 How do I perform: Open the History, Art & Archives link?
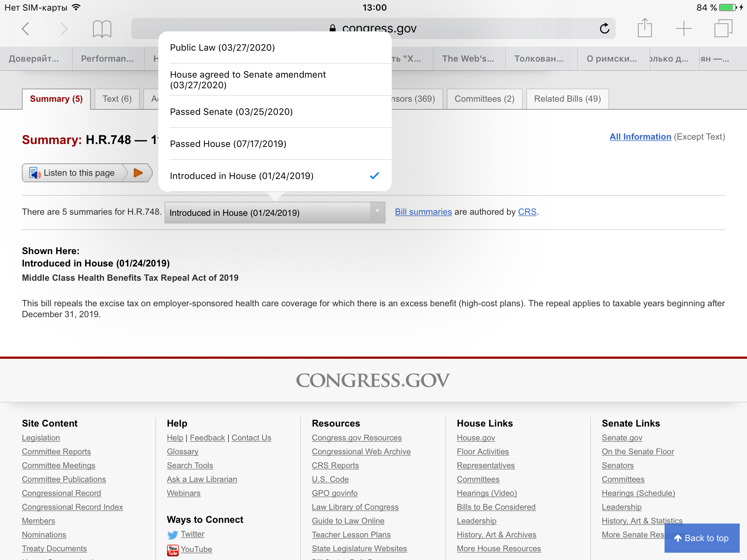(x=496, y=535)
